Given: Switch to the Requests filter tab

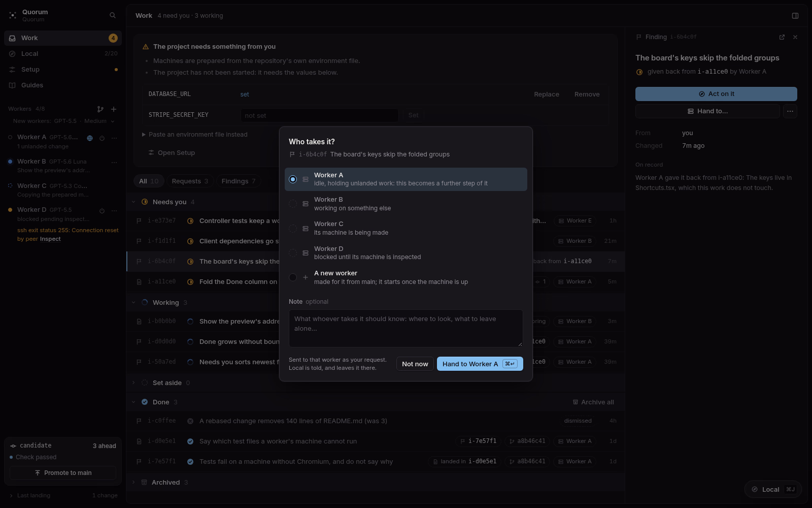Looking at the screenshot, I should (190, 181).
